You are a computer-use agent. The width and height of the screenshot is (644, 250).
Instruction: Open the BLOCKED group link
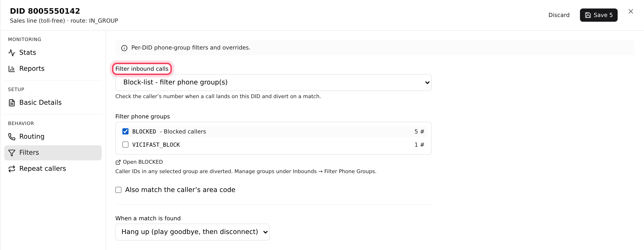[x=139, y=162]
